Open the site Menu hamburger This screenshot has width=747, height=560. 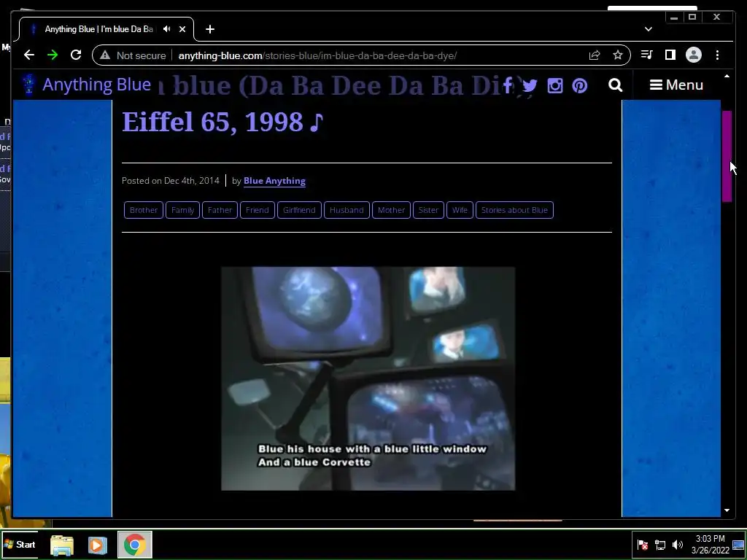point(676,85)
